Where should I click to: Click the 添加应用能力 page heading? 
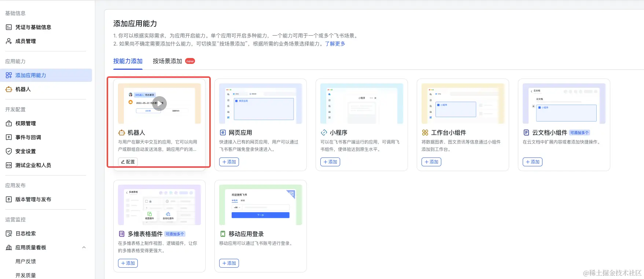tap(135, 23)
